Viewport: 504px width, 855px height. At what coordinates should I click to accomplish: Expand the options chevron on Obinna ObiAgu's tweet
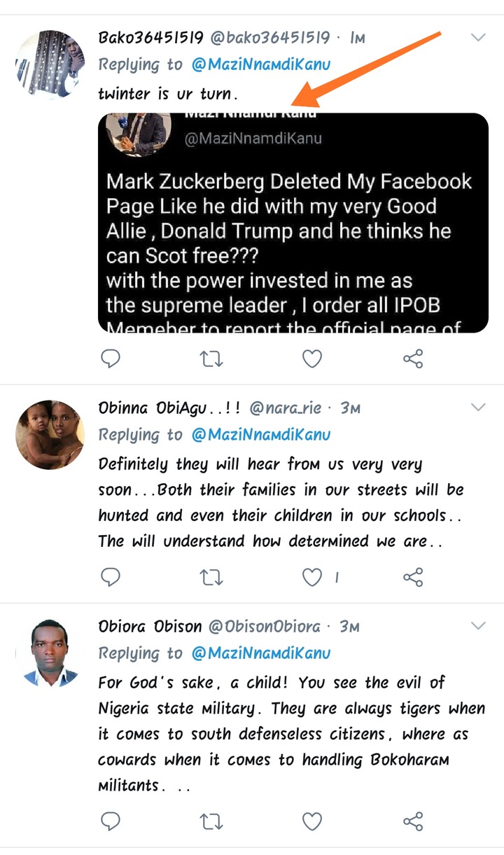tap(478, 408)
